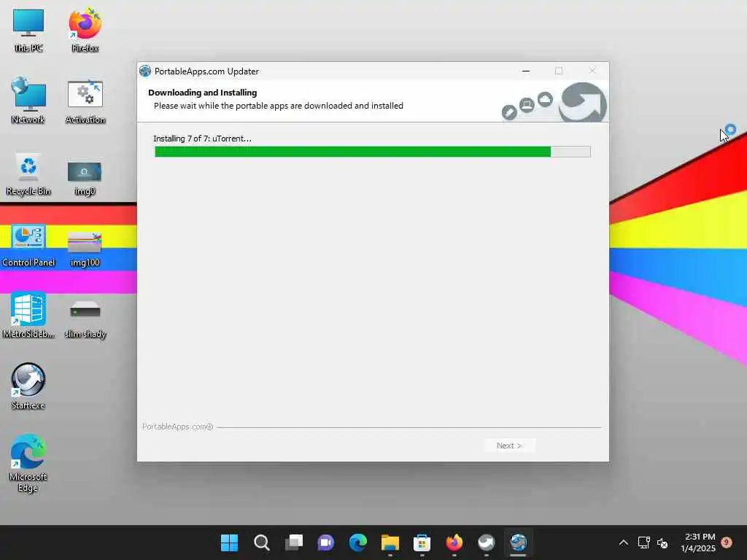The width and height of the screenshot is (747, 560).
Task: Open the clock and date panel
Action: click(700, 542)
